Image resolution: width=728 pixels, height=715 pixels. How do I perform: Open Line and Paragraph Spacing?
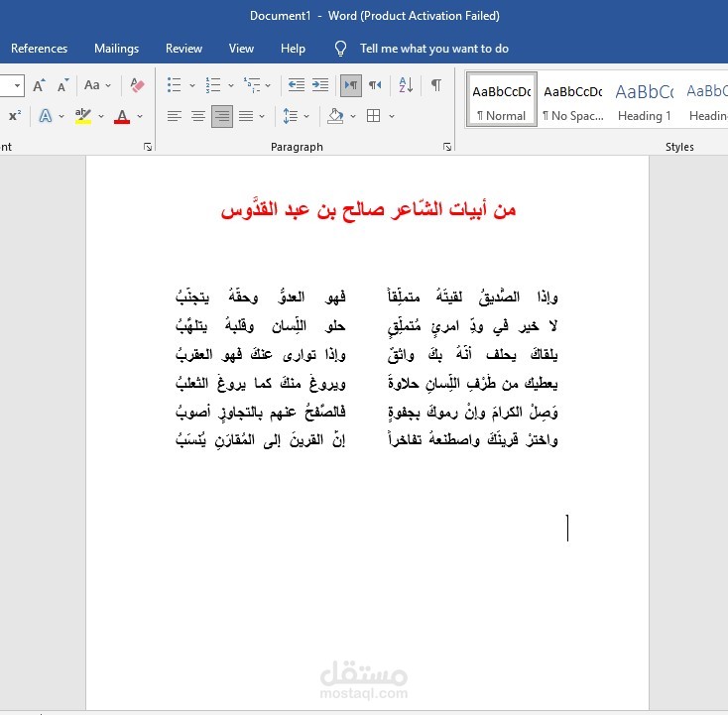click(x=291, y=116)
